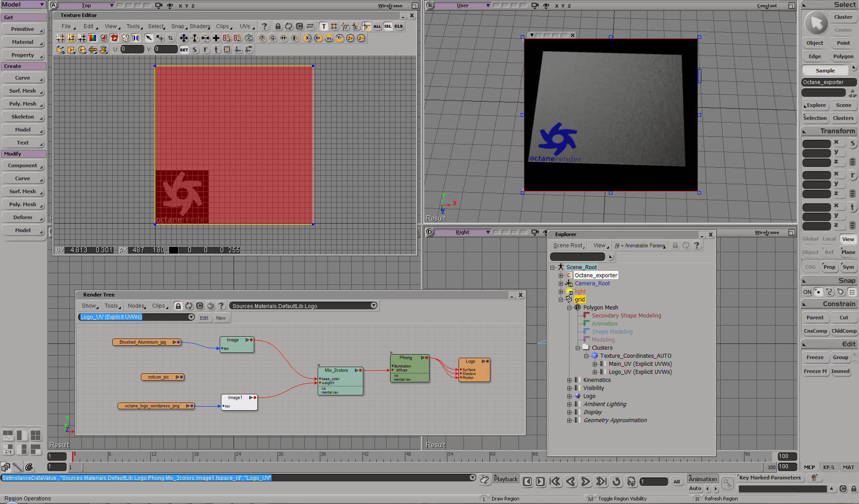The height and width of the screenshot is (504, 859).
Task: Open the Sources.Materials.DefaultLib.Logo path dropdown
Action: pyautogui.click(x=374, y=306)
